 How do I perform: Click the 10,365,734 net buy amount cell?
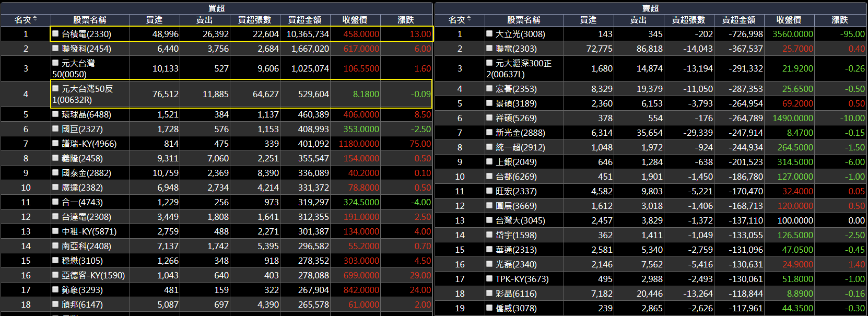click(x=305, y=34)
